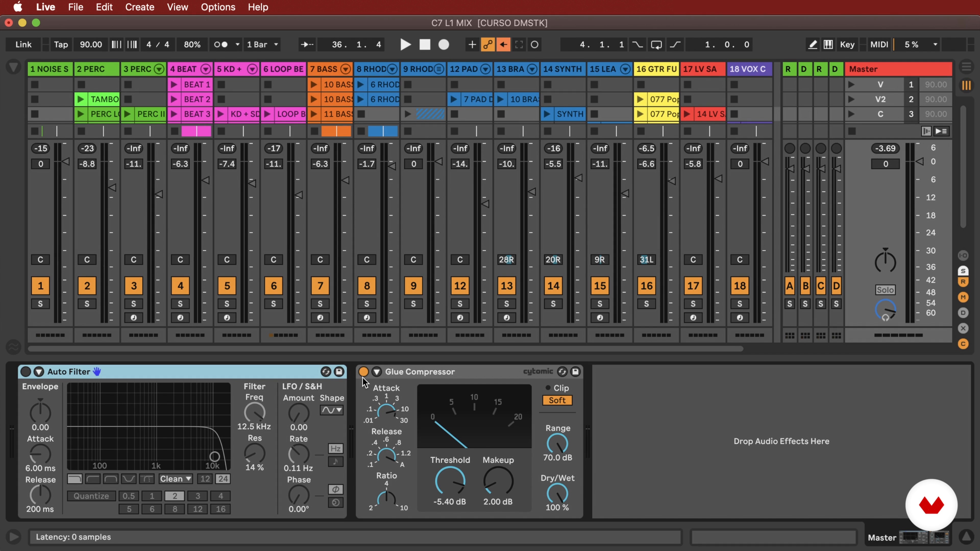Mute track 7 BASS activator
The image size is (980, 551).
pyautogui.click(x=320, y=286)
